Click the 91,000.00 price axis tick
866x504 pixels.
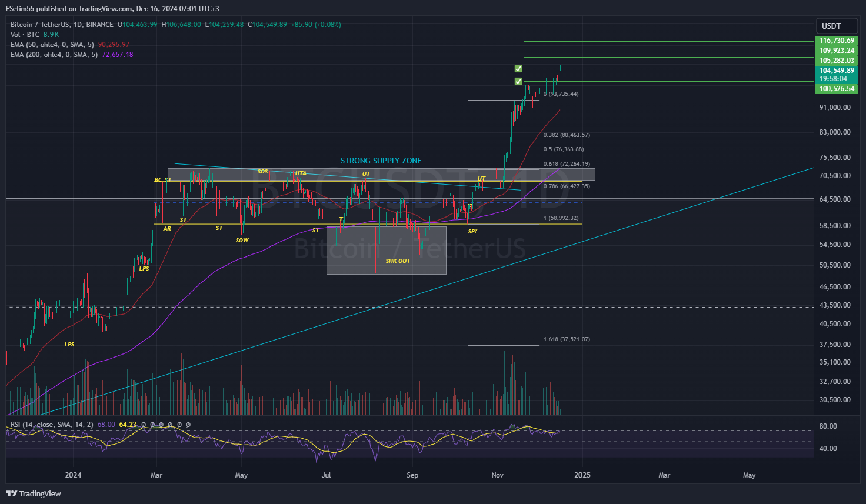click(x=835, y=108)
